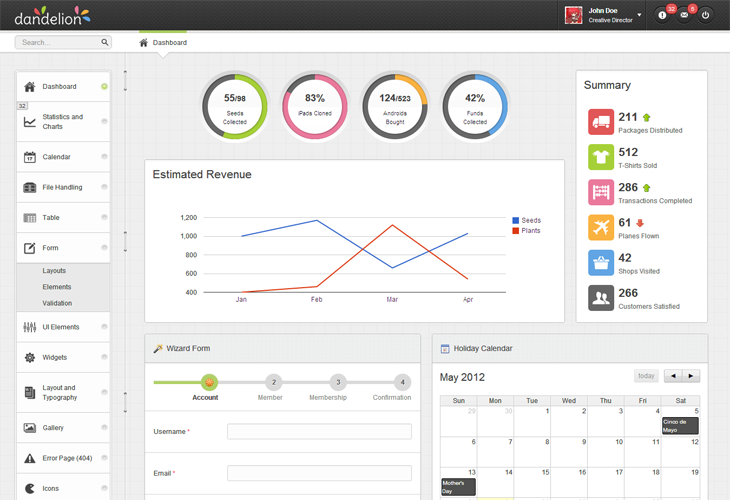Select the Layouts submenu item
The height and width of the screenshot is (500, 730).
pos(54,271)
